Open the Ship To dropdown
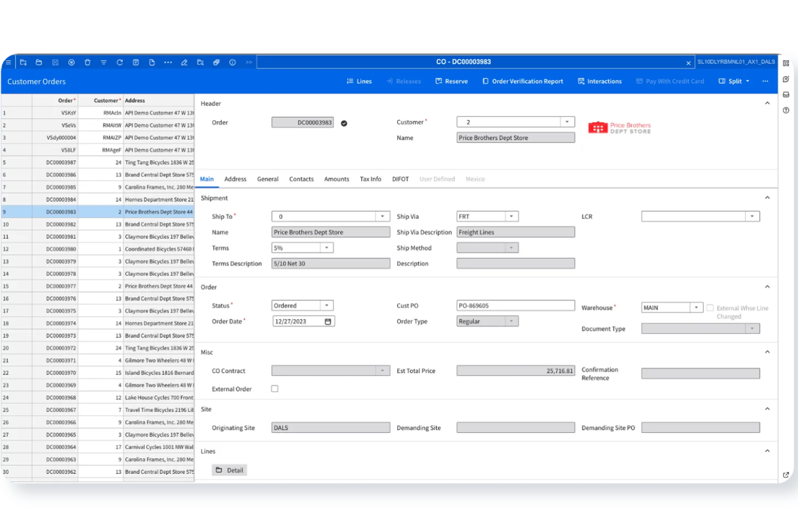The image size is (798, 532). tap(382, 217)
